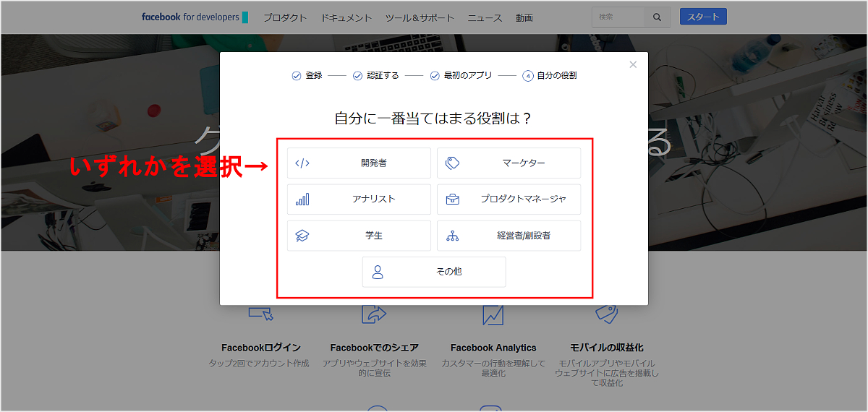Click the org chart icon for 経営者/創設者
868x412 pixels.
coord(453,236)
